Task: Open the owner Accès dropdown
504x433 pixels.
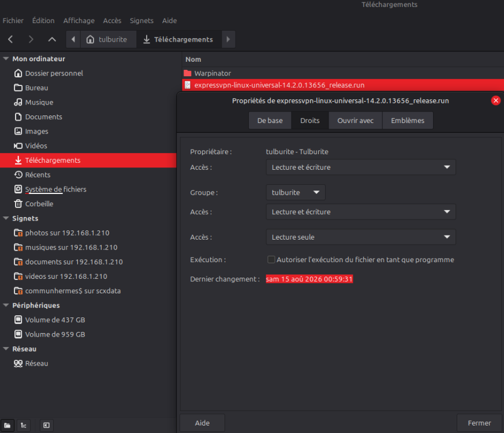Action: [361, 167]
